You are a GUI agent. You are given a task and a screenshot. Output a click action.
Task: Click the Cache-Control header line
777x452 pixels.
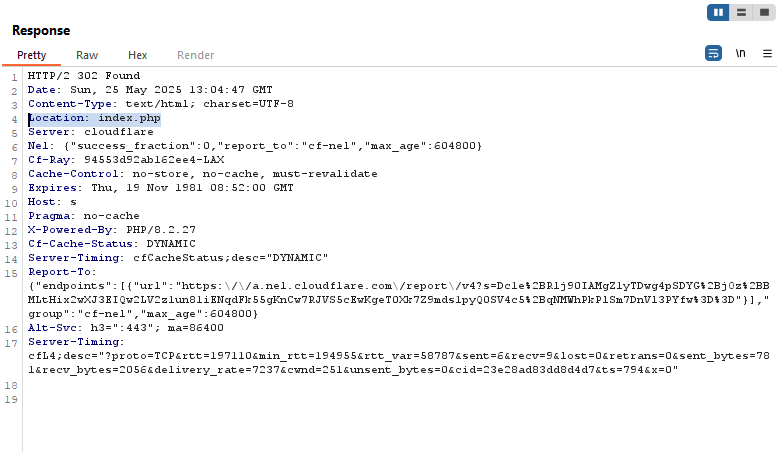(x=203, y=174)
